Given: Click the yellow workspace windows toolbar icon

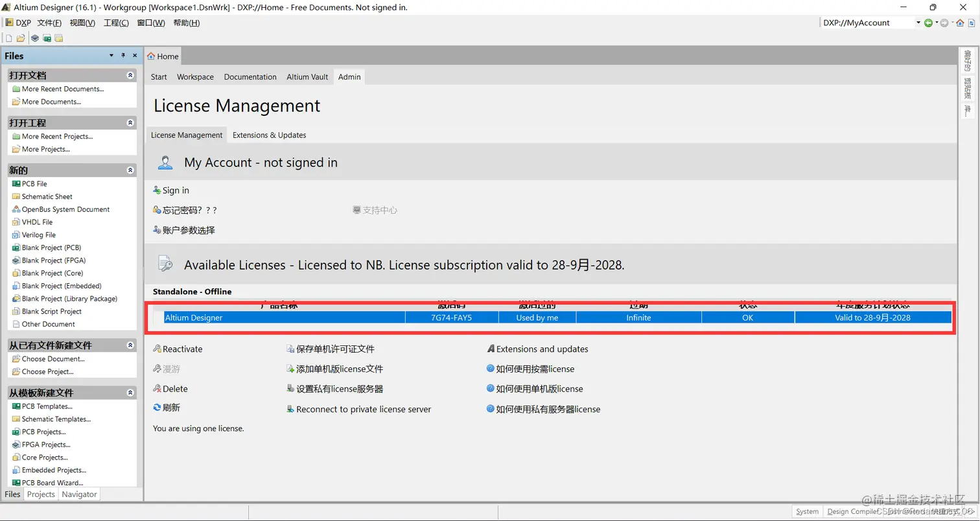Looking at the screenshot, I should [58, 38].
